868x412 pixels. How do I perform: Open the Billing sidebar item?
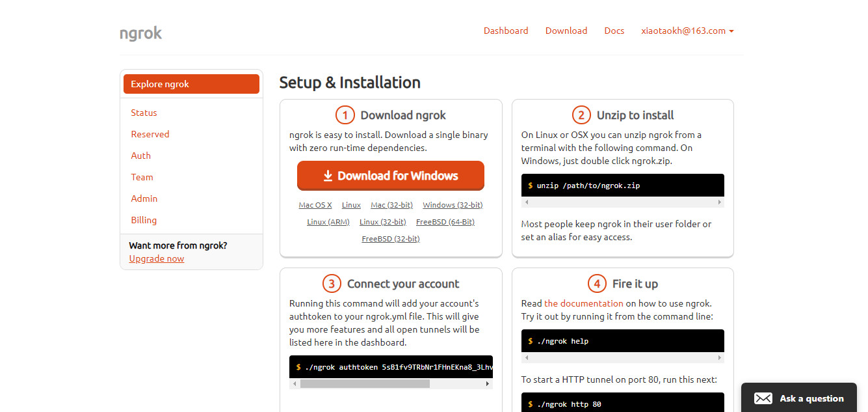144,220
